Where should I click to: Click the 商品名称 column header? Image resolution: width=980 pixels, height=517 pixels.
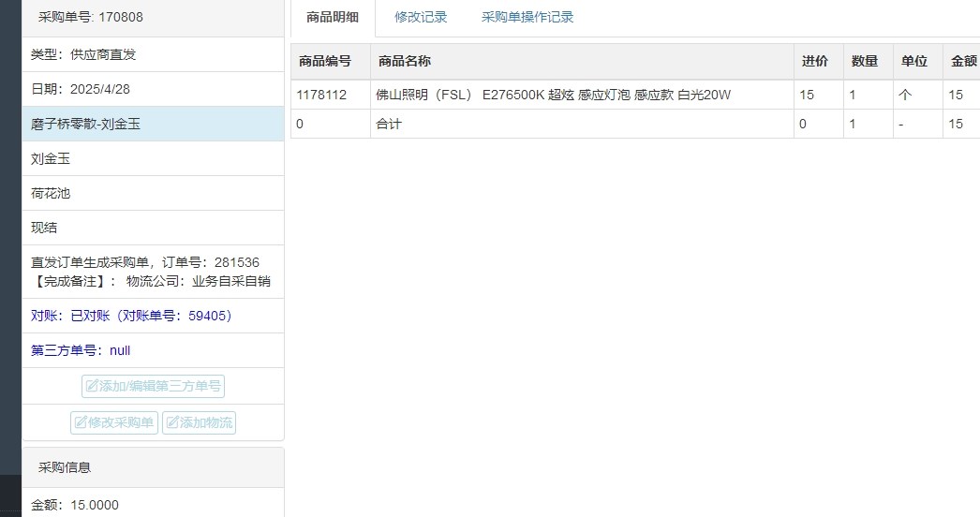tap(582, 61)
